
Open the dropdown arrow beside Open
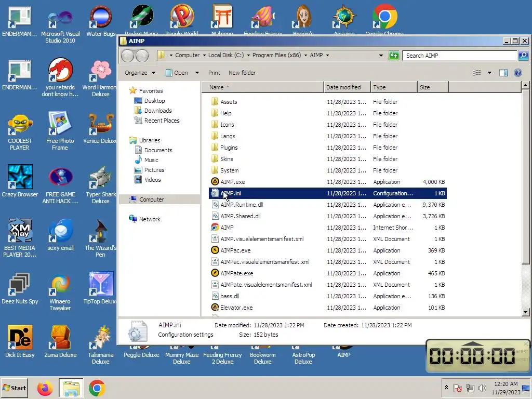(197, 73)
